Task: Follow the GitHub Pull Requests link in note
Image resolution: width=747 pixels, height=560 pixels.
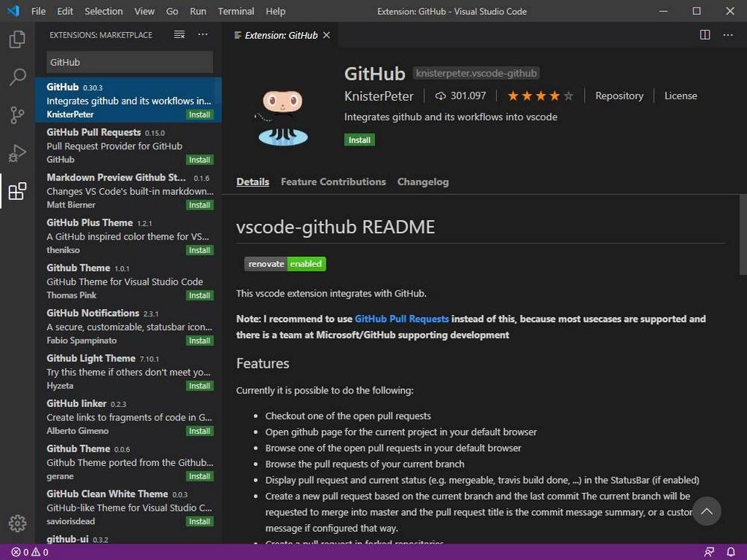Action: 402,319
